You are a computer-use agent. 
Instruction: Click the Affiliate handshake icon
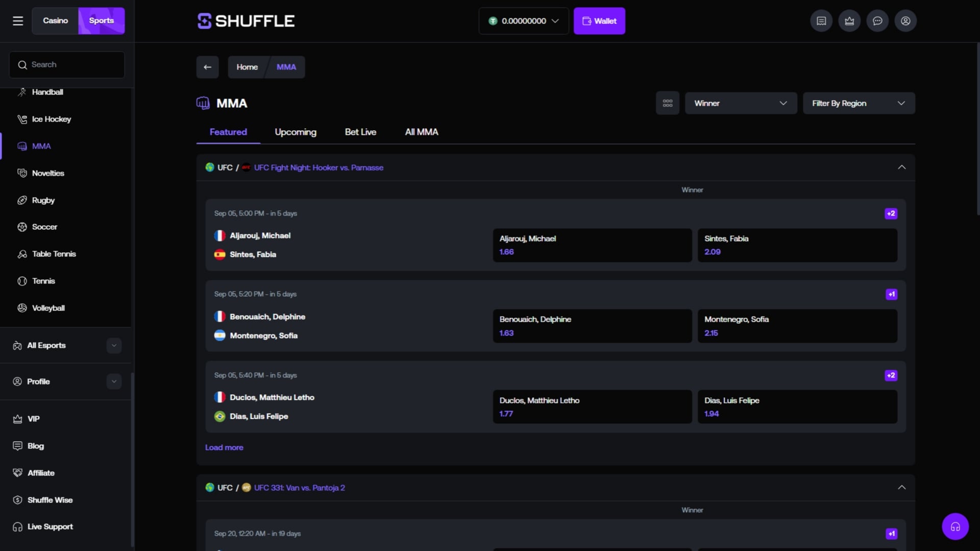click(17, 473)
